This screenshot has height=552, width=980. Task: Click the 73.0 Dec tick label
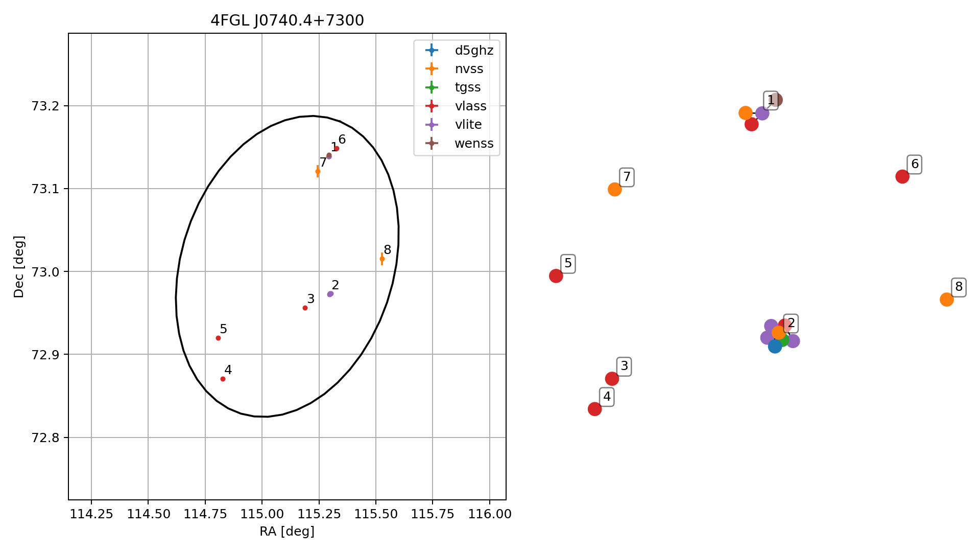point(45,271)
